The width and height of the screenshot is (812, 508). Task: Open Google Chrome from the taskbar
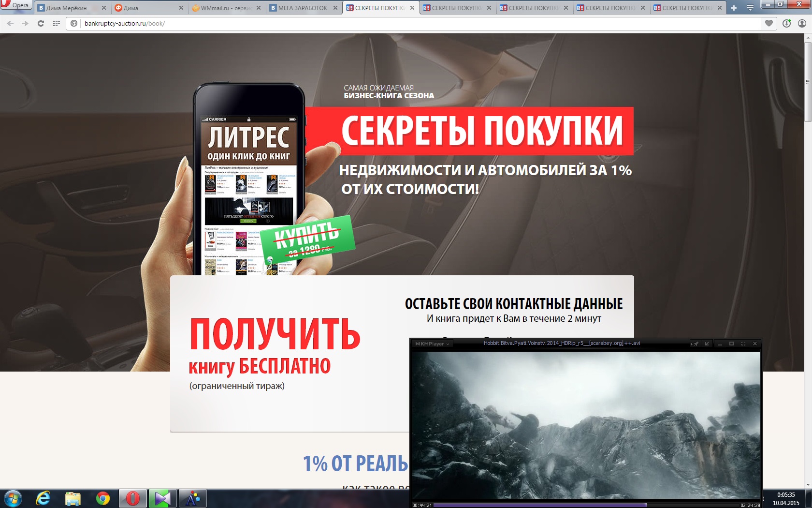coord(103,498)
